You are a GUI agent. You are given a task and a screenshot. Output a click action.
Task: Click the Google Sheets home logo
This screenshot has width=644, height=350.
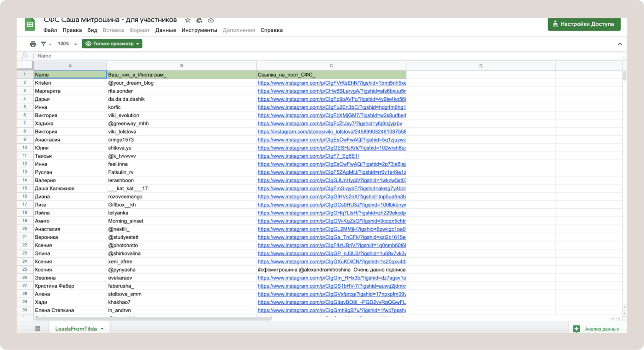(30, 24)
